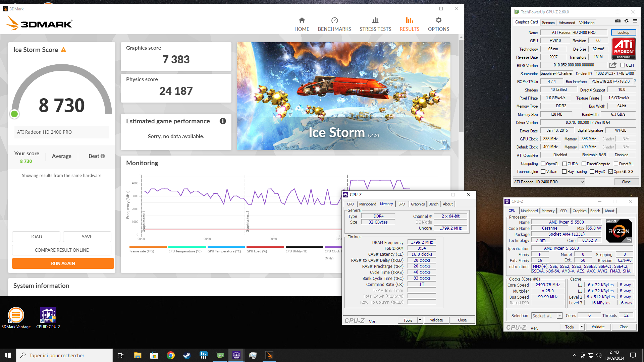The height and width of the screenshot is (362, 644).
Task: Click the taskbar clock and date
Action: click(614, 355)
